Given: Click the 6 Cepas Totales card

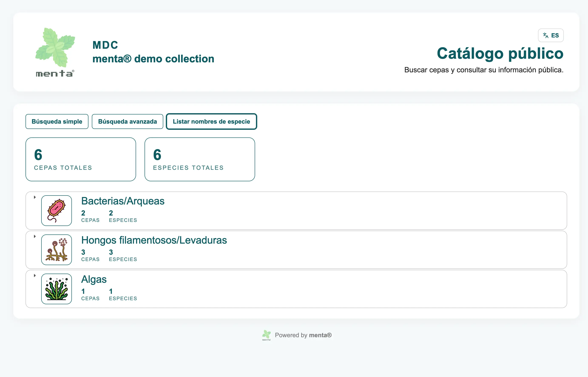Looking at the screenshot, I should point(81,159).
